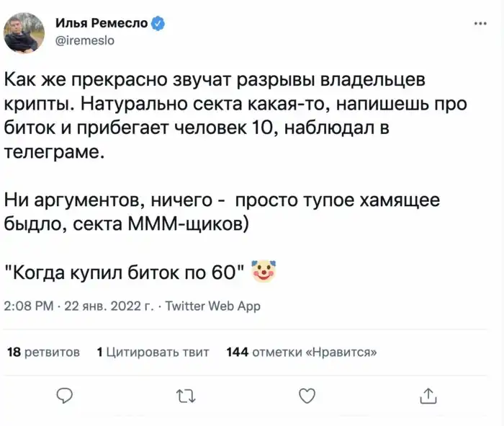View the 18 ретвитов list
The image size is (504, 426).
pyautogui.click(x=43, y=352)
